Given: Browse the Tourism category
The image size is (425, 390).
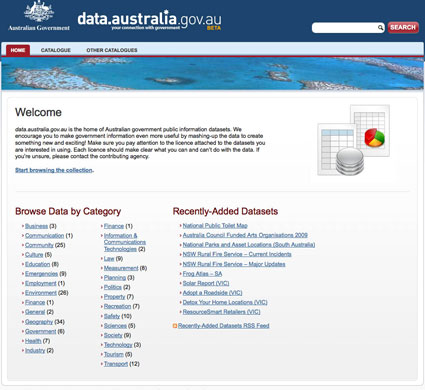Looking at the screenshot, I should [114, 354].
